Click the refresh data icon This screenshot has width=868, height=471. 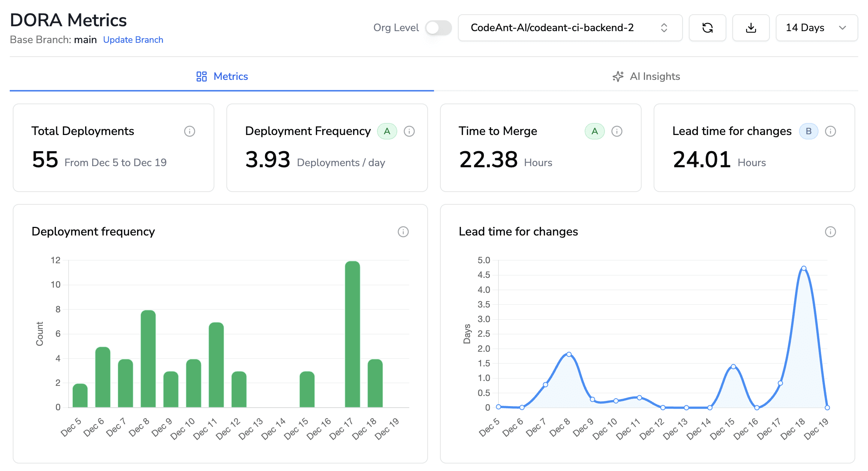click(x=708, y=28)
